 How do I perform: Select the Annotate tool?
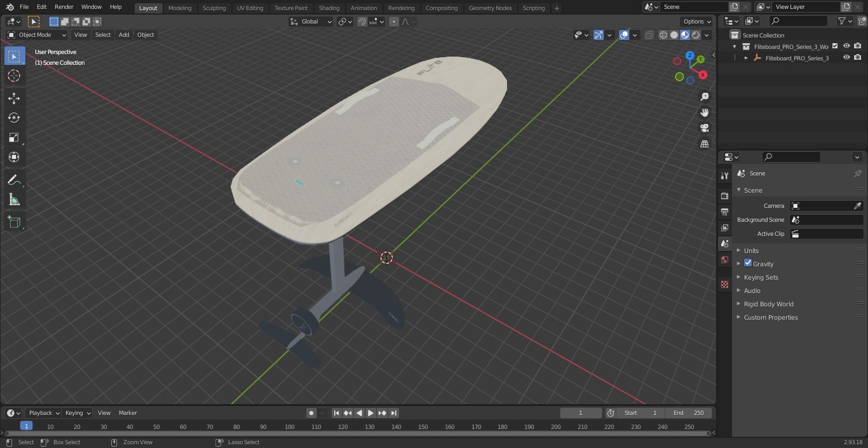(x=14, y=180)
